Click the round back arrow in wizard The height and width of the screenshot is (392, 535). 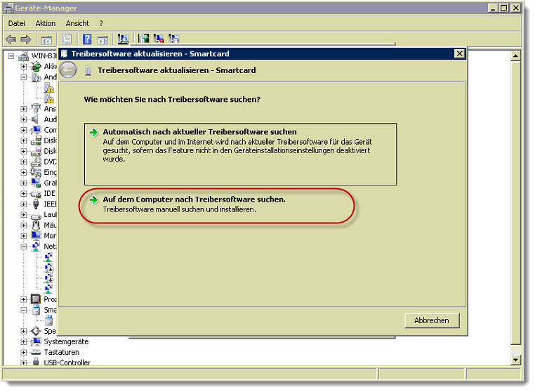[68, 70]
